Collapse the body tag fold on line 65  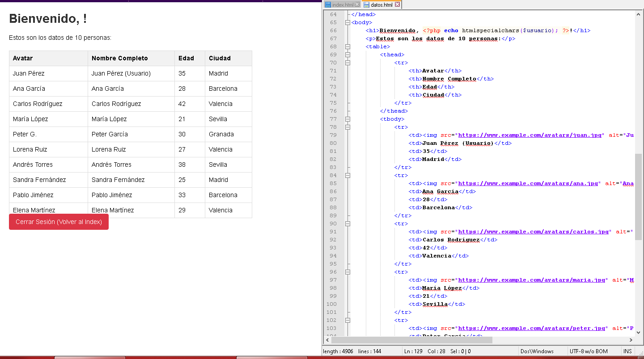(347, 22)
